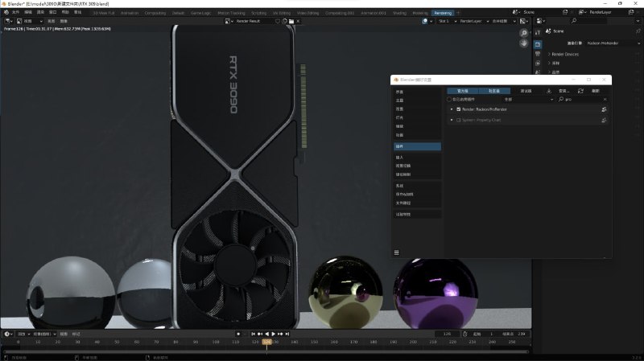Click the new image copy icon
Screen dimensions: 644x361
(284, 21)
